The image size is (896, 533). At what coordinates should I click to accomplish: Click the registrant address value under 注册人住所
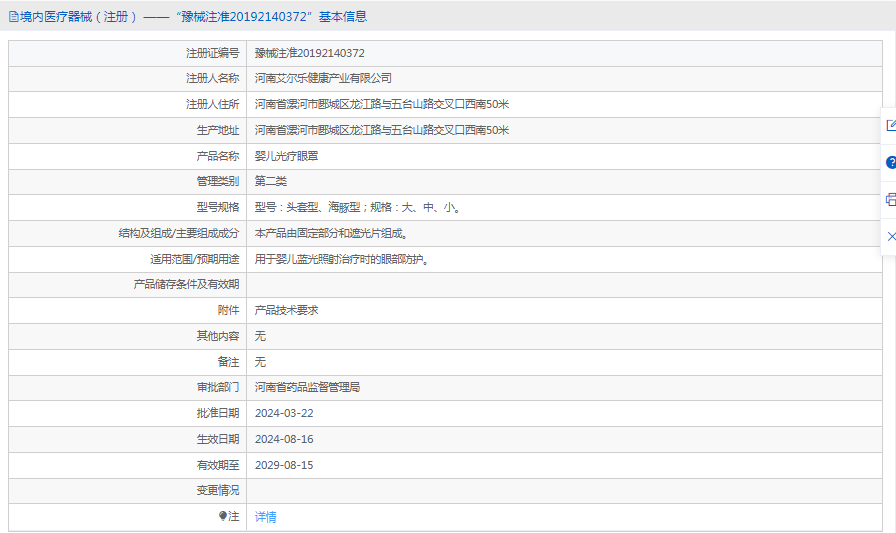[381, 104]
